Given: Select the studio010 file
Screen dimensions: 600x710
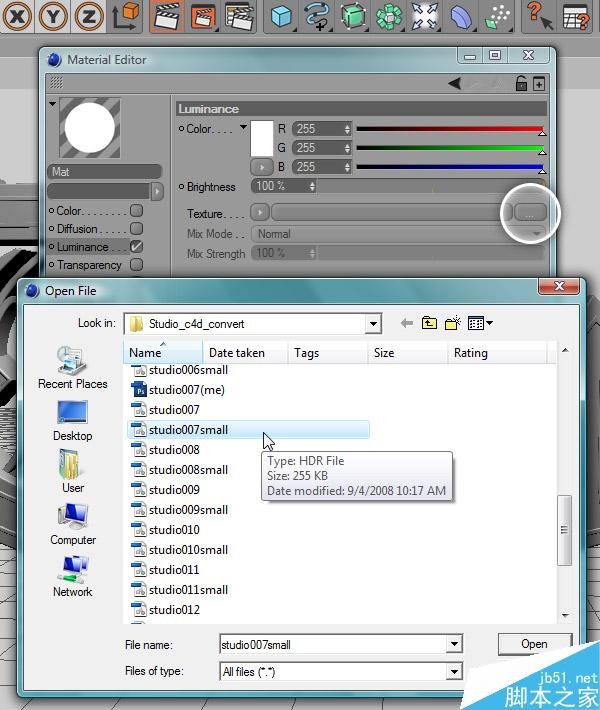Looking at the screenshot, I should pyautogui.click(x=166, y=530).
